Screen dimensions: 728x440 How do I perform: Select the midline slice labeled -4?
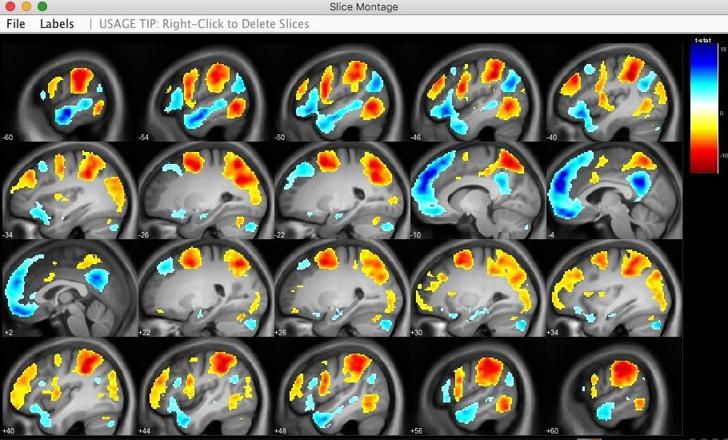613,190
